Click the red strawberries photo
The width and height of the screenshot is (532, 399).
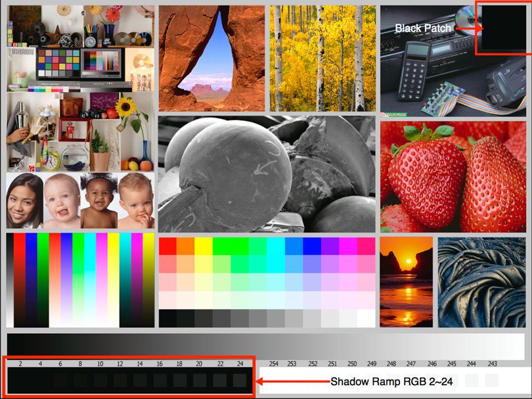453,177
